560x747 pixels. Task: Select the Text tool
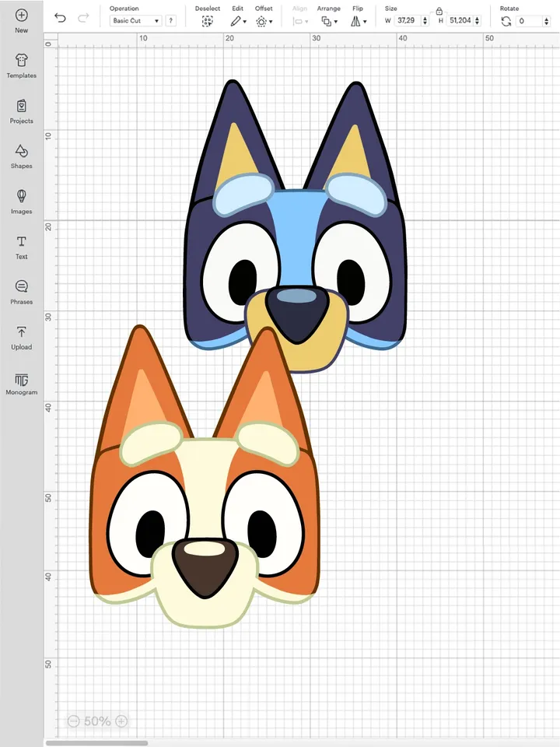[21, 242]
